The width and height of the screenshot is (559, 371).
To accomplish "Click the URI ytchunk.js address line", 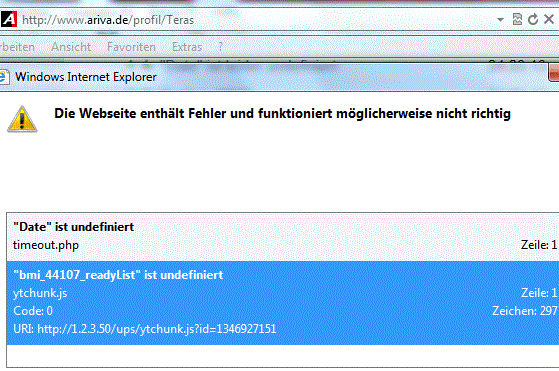I will (x=145, y=329).
